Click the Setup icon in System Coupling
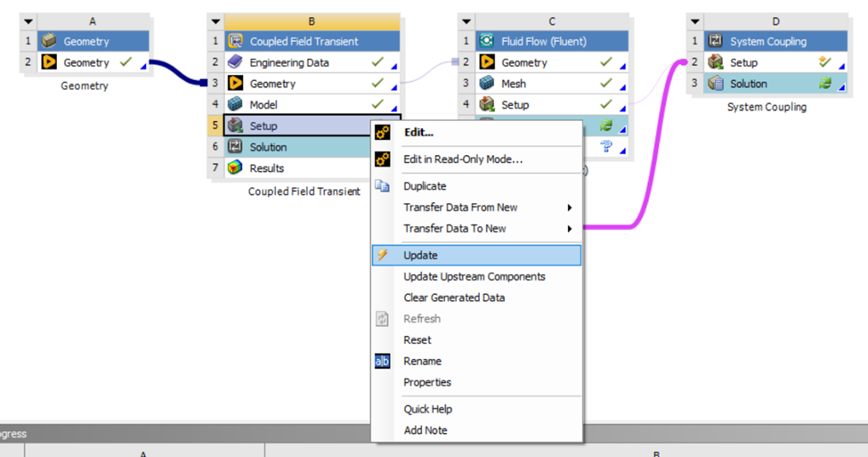The height and width of the screenshot is (457, 868). click(716, 62)
